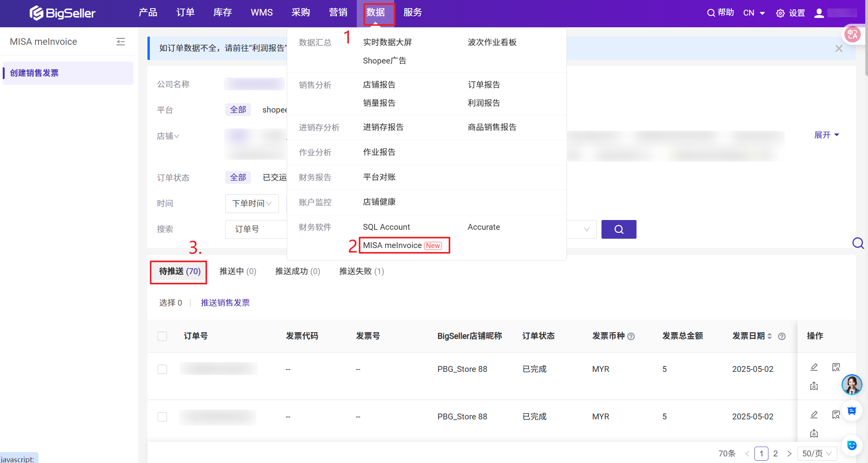Screen dimensions: 868x463
Task: Open 波次作业看板 menu entry
Action: point(492,42)
